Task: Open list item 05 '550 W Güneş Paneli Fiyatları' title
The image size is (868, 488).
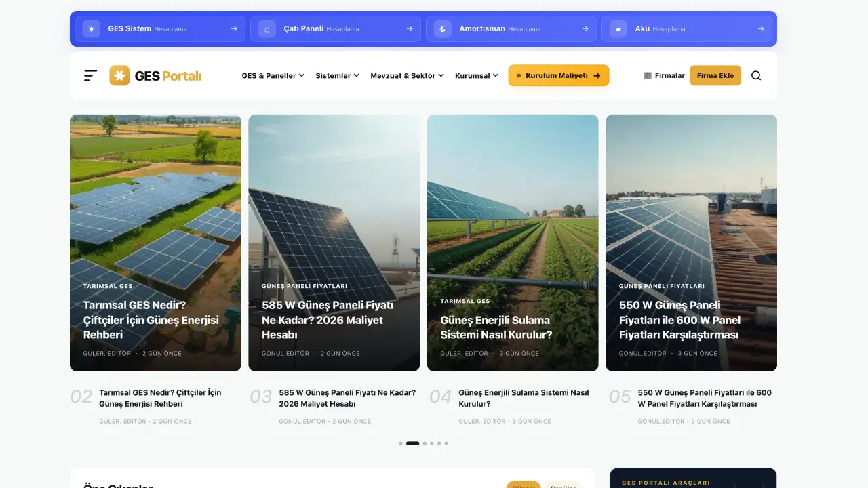Action: pos(705,398)
